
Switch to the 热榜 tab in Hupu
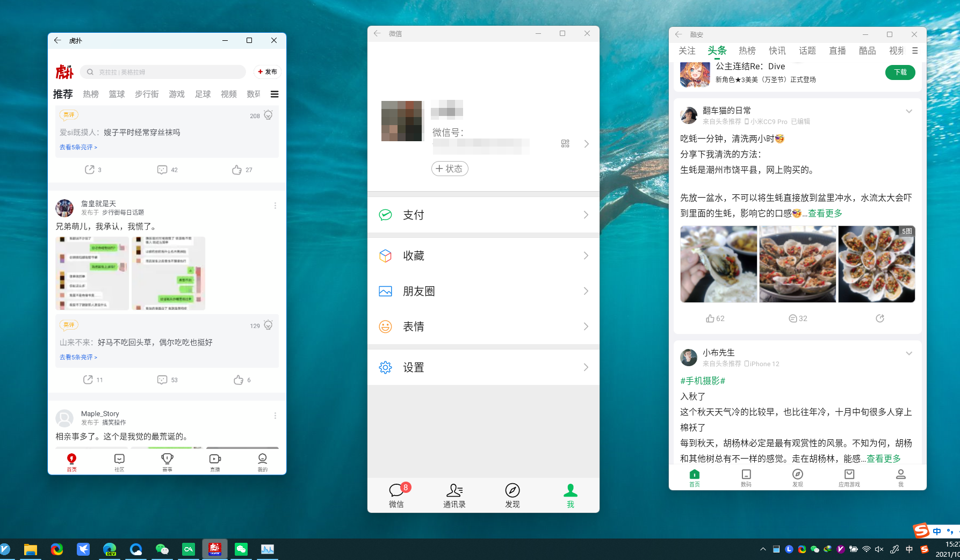click(91, 94)
